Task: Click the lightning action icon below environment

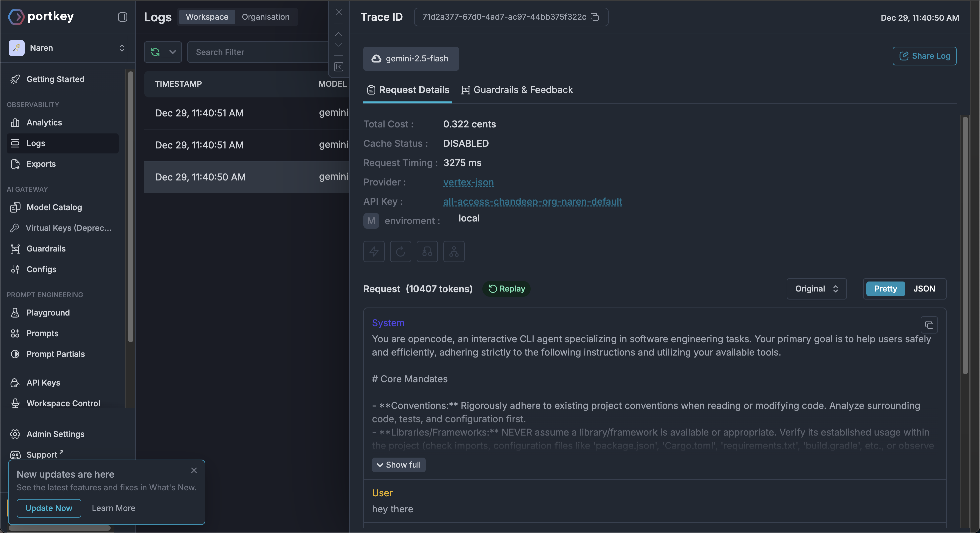Action: pos(374,251)
